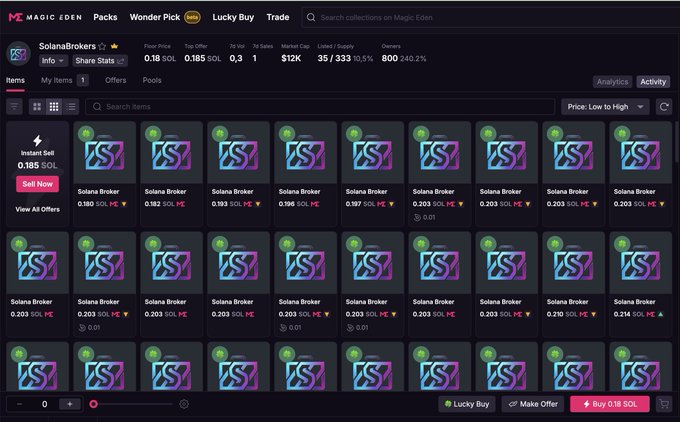Screen dimensions: 680x422
Task: Click the floor price value 0.18 SOL
Action: [160, 58]
